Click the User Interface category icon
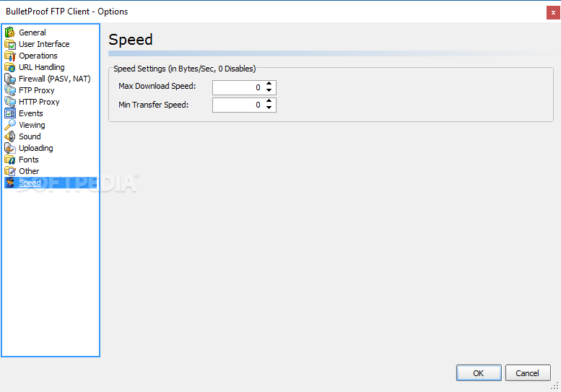 (10, 44)
